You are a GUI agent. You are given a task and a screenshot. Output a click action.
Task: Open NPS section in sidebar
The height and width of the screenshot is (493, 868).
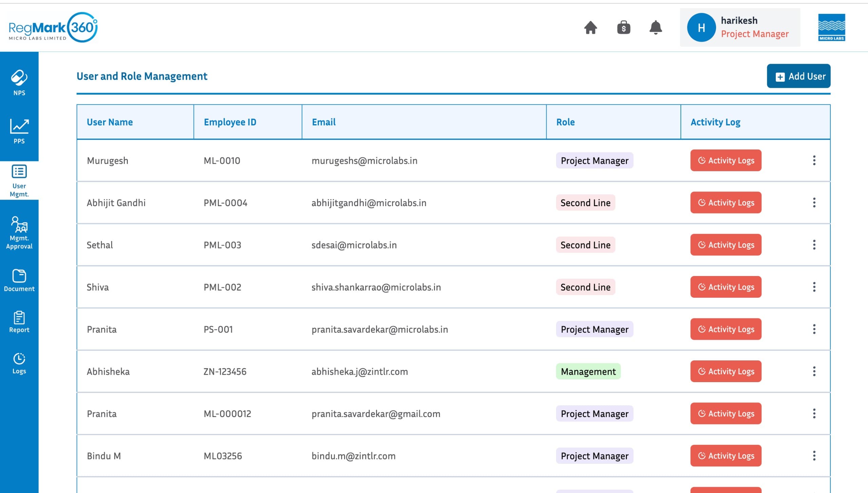(19, 83)
